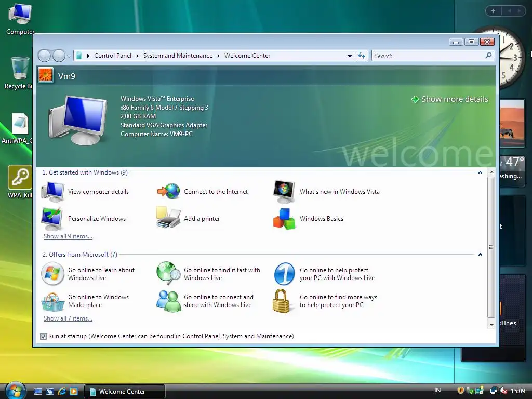Click the '1. Get started with Windows (9)' heading
532x399 pixels.
point(85,172)
